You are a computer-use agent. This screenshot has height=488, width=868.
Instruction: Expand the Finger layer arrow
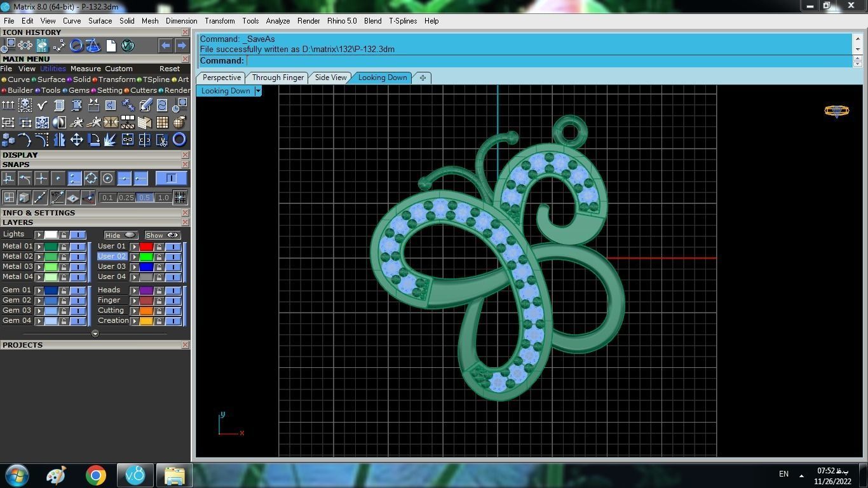[x=134, y=301]
